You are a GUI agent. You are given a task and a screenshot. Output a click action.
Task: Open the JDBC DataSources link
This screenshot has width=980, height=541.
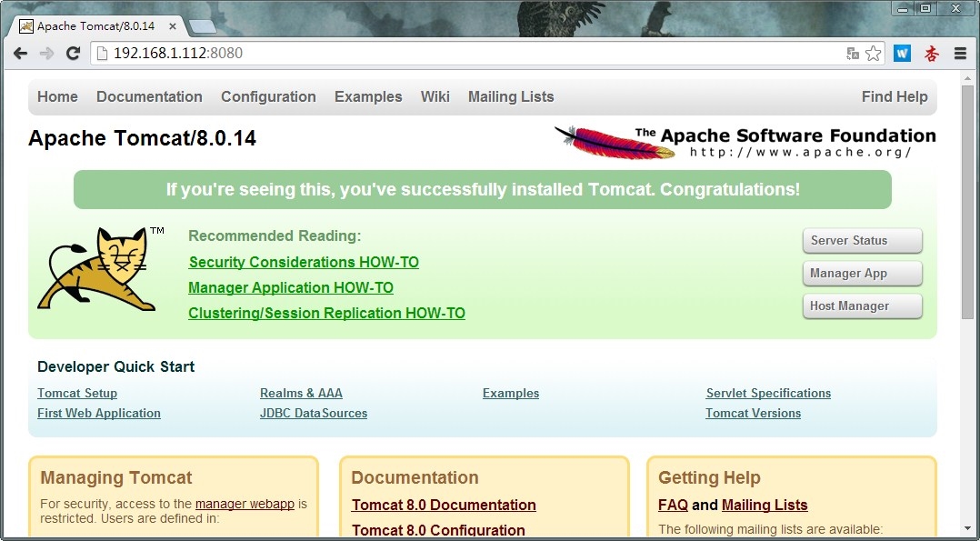click(314, 414)
